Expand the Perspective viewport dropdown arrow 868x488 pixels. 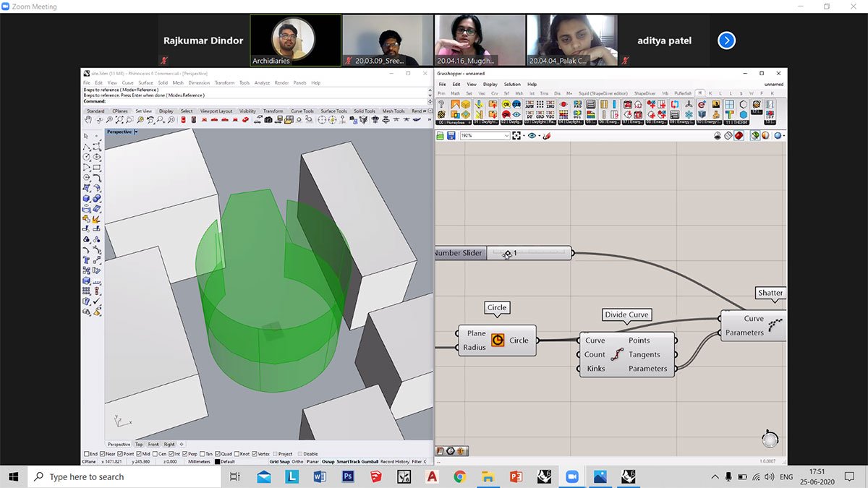coord(136,132)
